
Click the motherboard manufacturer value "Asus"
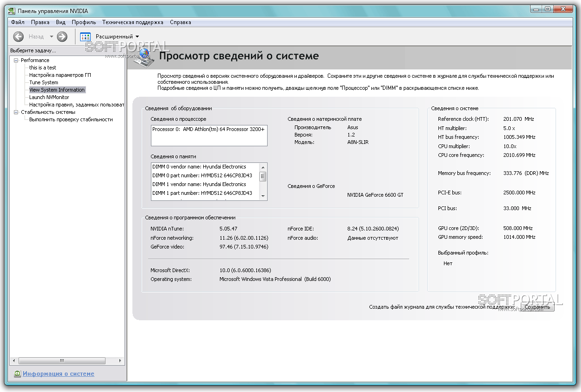pos(353,127)
